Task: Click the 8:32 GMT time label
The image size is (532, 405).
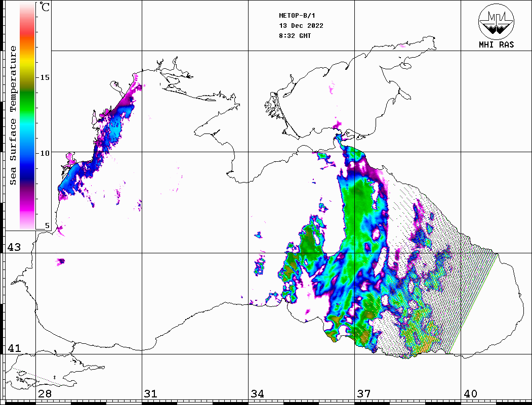Action: click(295, 36)
